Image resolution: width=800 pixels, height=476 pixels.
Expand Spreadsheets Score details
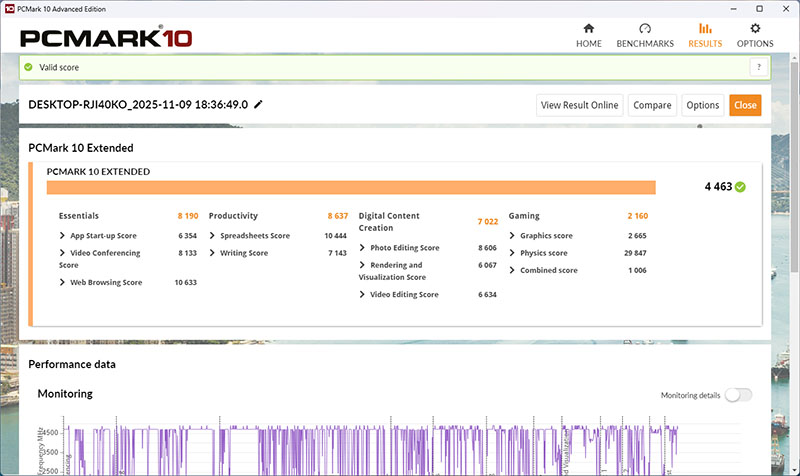click(x=214, y=236)
